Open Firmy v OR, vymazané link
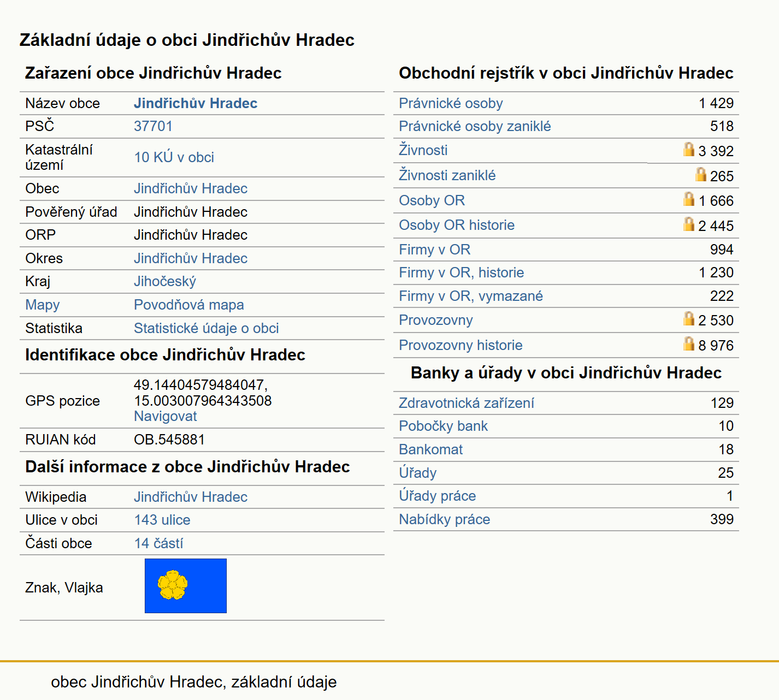This screenshot has height=700, width=779. (471, 296)
